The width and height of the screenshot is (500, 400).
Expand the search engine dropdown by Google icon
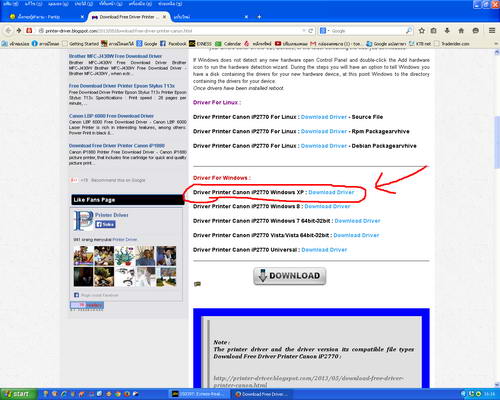(x=325, y=31)
